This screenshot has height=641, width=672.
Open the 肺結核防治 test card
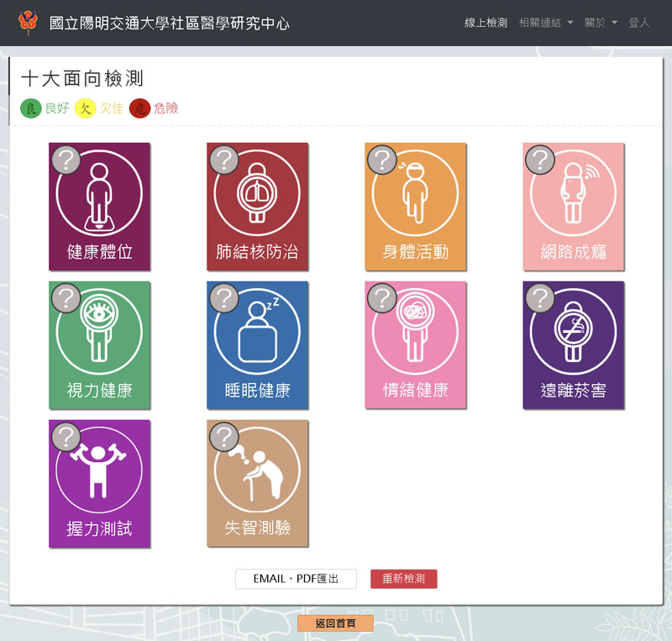(258, 207)
